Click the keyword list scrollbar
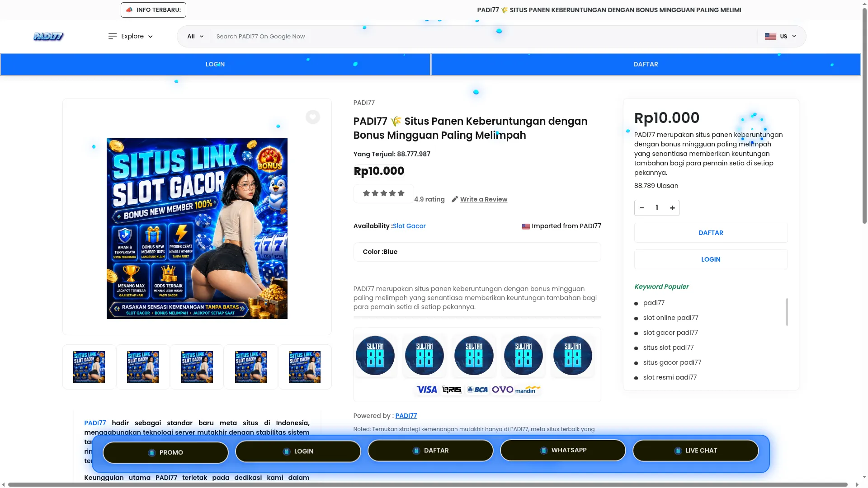 pos(787,312)
